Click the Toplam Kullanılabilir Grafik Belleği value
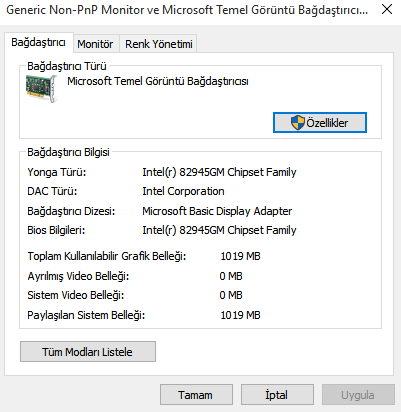The height and width of the screenshot is (412, 401). [240, 256]
